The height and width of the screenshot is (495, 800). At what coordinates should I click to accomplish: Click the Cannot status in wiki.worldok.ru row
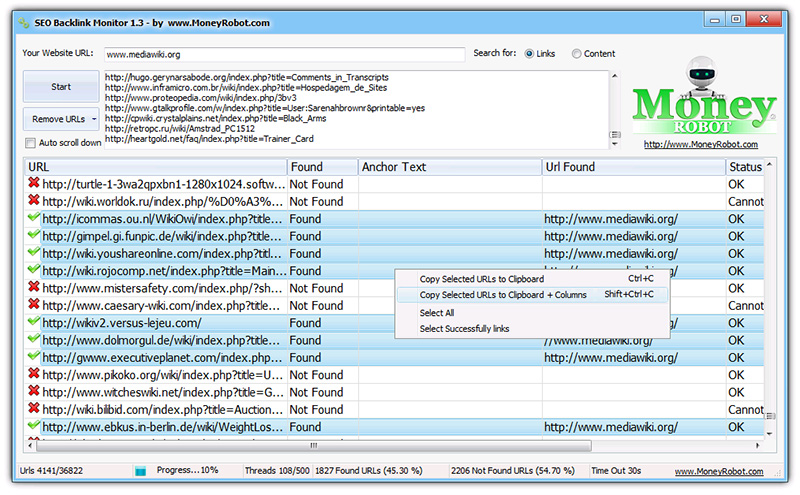click(745, 202)
